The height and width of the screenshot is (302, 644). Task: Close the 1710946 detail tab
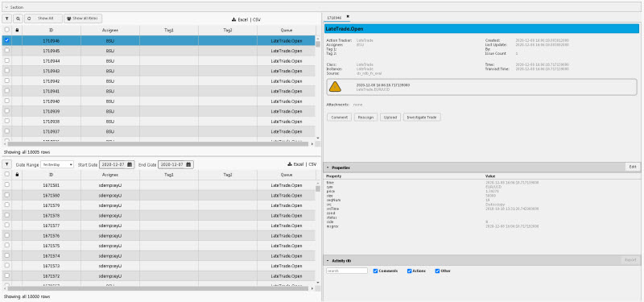[x=348, y=16]
